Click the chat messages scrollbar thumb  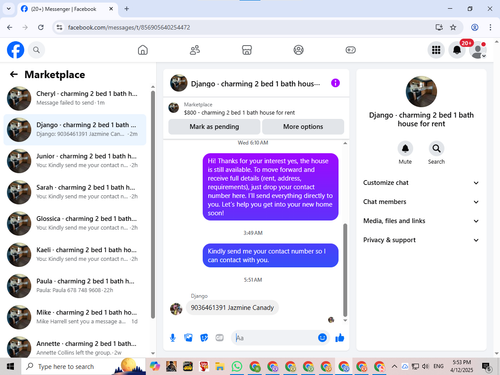point(345,270)
